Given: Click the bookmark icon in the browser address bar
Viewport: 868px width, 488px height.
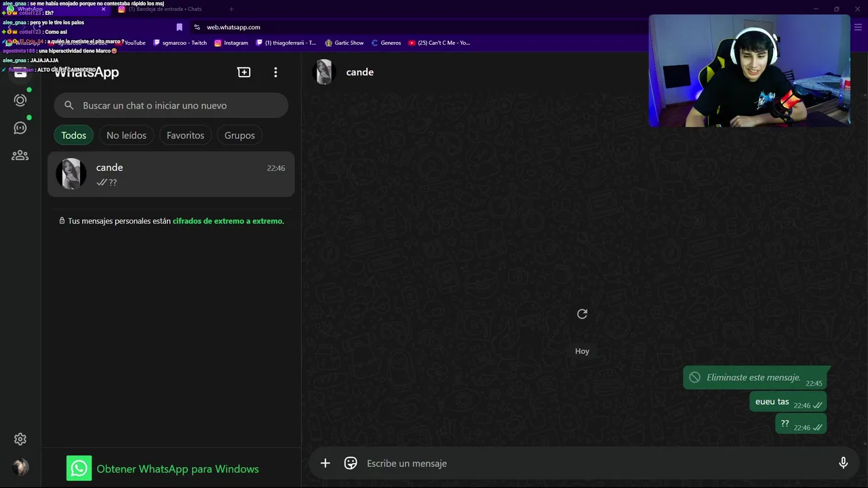Looking at the screenshot, I should click(x=179, y=27).
